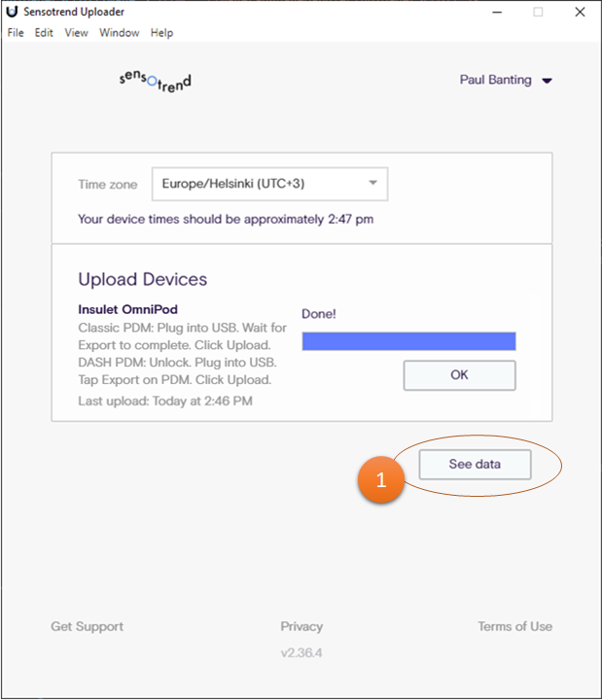The image size is (602, 700).
Task: Open the Get Support link
Action: (x=88, y=627)
